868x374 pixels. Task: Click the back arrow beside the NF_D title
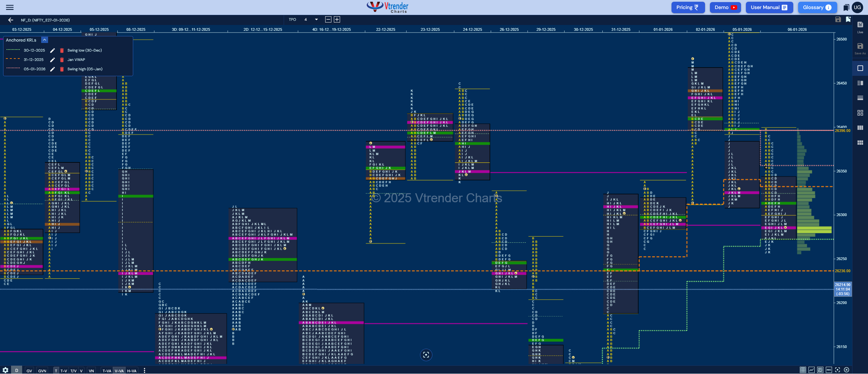click(x=10, y=20)
